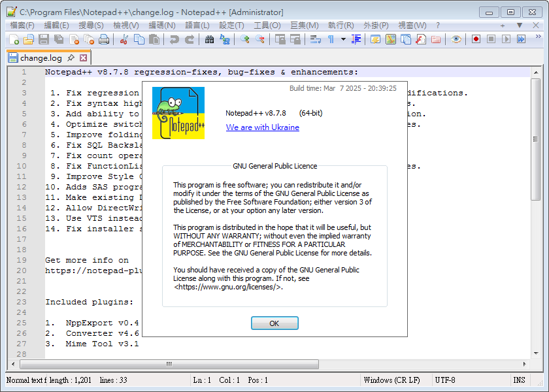
Task: Click the horizontal scrollbar thumb
Action: click(x=168, y=364)
